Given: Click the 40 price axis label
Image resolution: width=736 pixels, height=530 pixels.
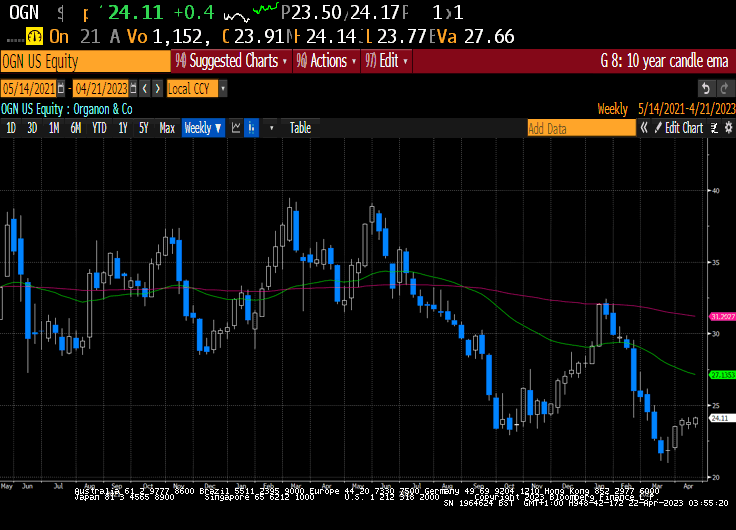Looking at the screenshot, I should point(716,191).
